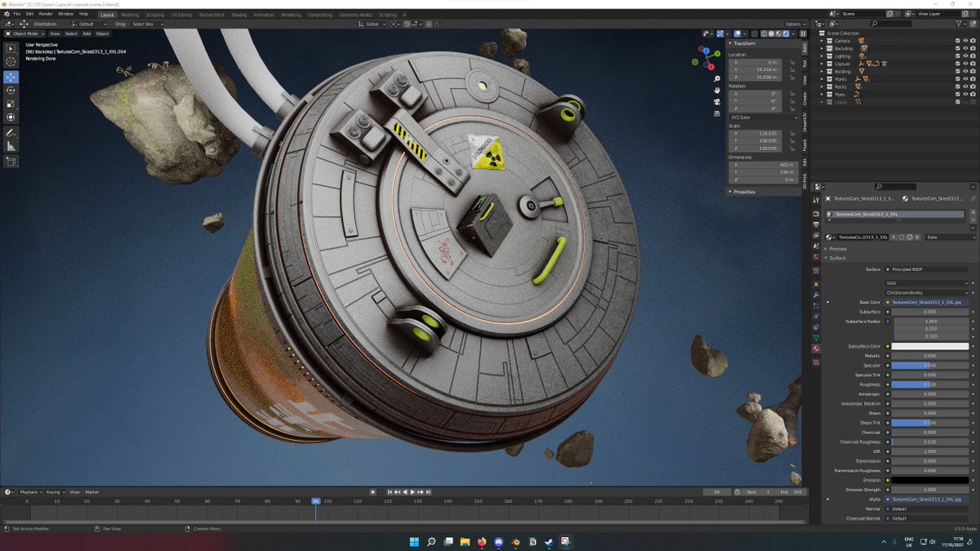Click the Blender logo menu icon
The width and height of the screenshot is (980, 551).
[x=7, y=14]
